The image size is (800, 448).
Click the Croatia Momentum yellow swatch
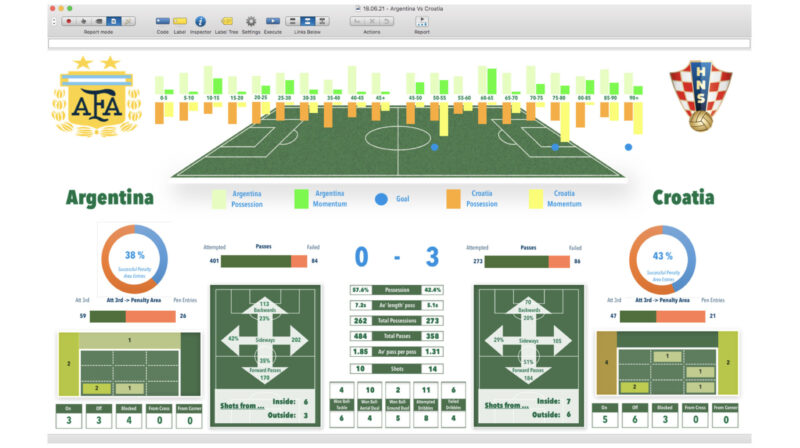click(x=536, y=199)
